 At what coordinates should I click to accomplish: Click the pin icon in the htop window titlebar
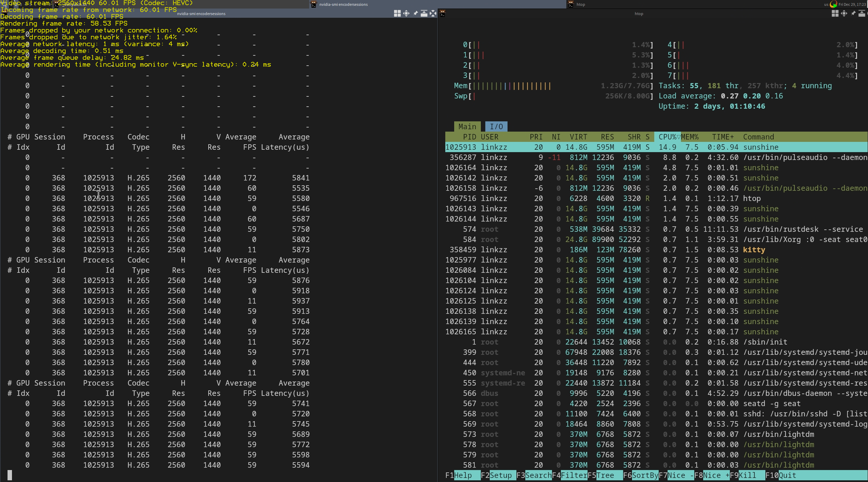[x=853, y=13]
